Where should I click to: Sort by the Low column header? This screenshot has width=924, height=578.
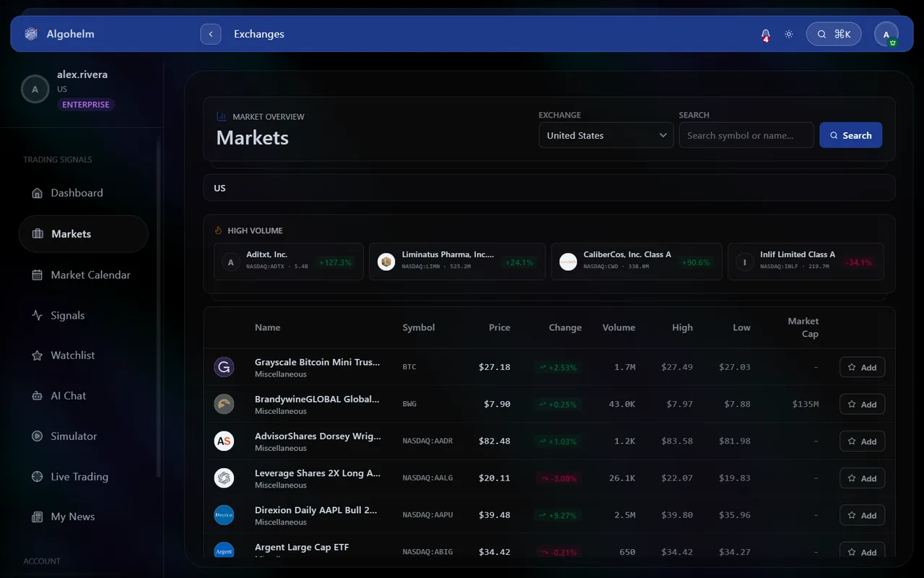point(742,327)
